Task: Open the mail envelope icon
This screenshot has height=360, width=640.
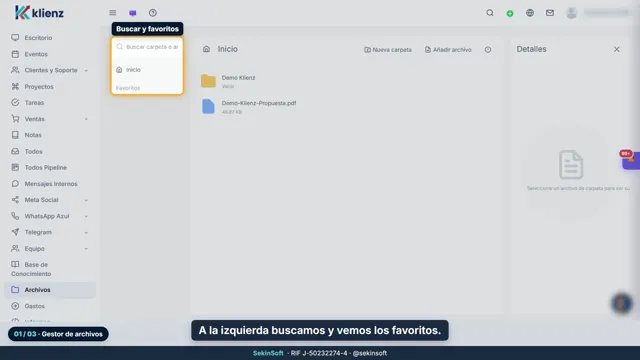Action: coord(550,13)
